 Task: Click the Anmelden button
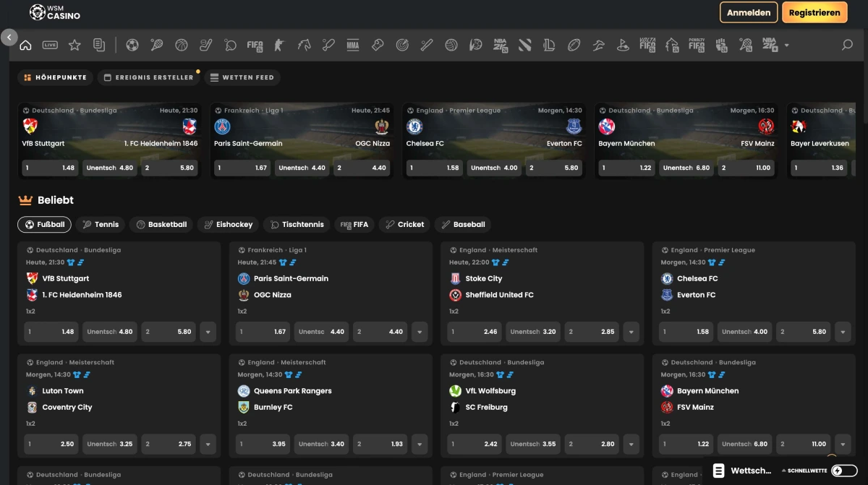(x=749, y=12)
